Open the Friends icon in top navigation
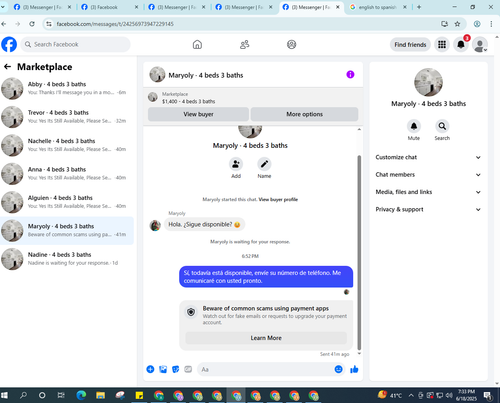Image resolution: width=500 pixels, height=403 pixels. point(245,44)
